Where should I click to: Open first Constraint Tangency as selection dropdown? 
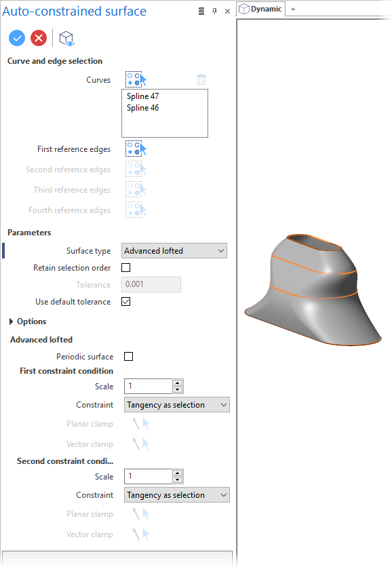point(177,405)
